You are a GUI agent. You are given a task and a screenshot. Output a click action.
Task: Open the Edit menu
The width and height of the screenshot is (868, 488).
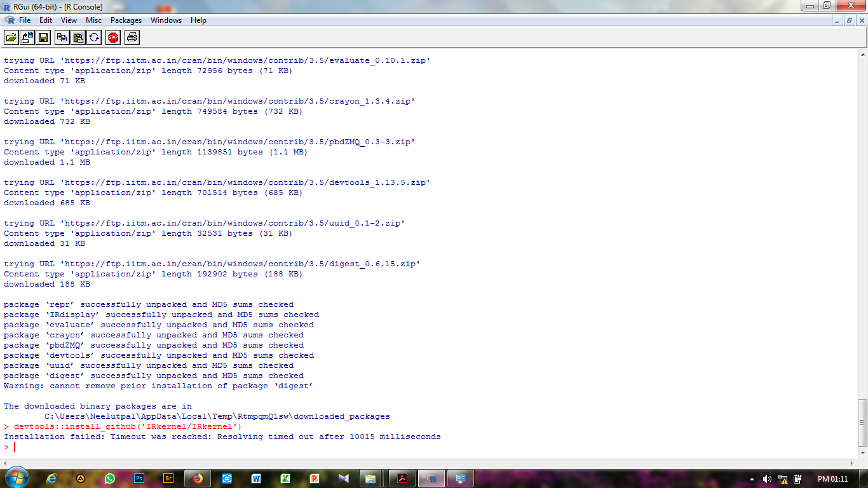pyautogui.click(x=45, y=20)
